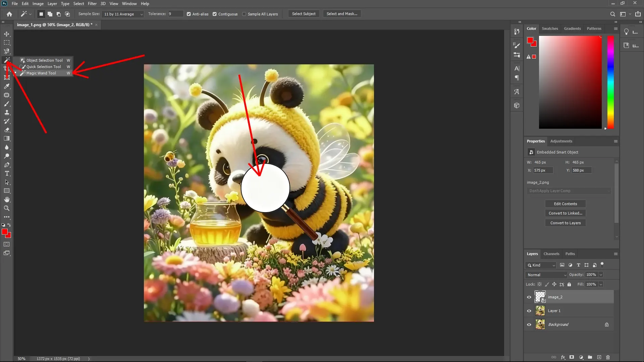Select the Eyedropper tool

coord(7,86)
